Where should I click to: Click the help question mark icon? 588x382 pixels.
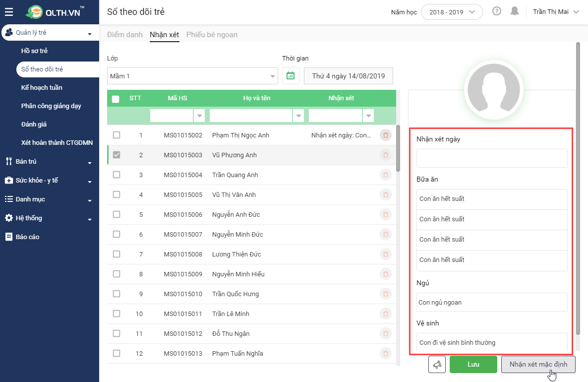pos(496,11)
